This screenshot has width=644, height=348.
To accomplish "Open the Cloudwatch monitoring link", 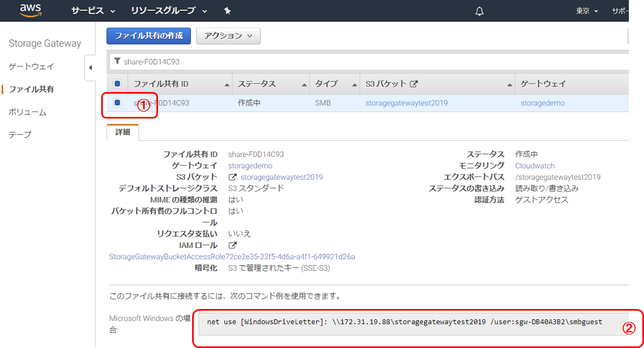I will pyautogui.click(x=534, y=165).
